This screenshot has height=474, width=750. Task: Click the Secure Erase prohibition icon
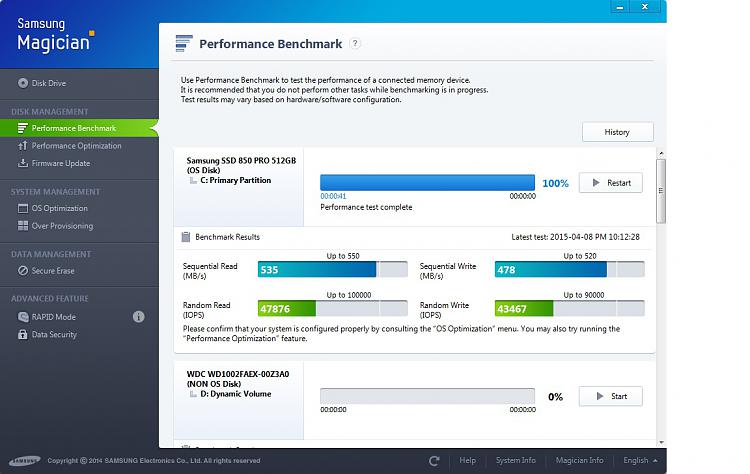coord(22,271)
